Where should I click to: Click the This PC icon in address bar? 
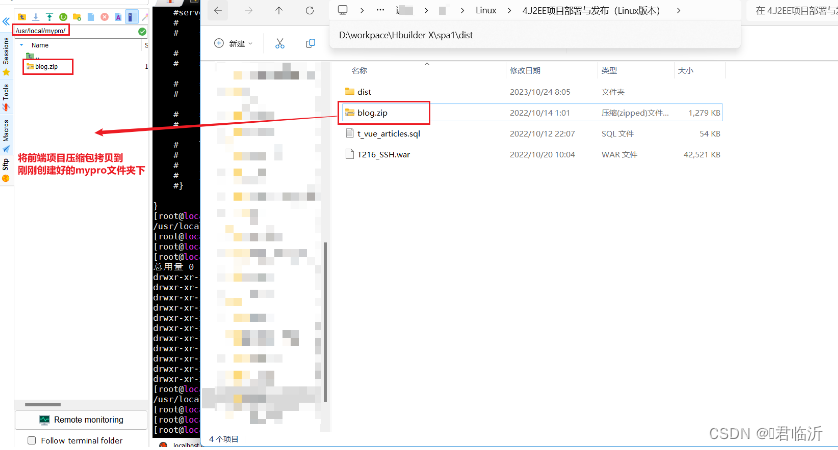pos(343,10)
